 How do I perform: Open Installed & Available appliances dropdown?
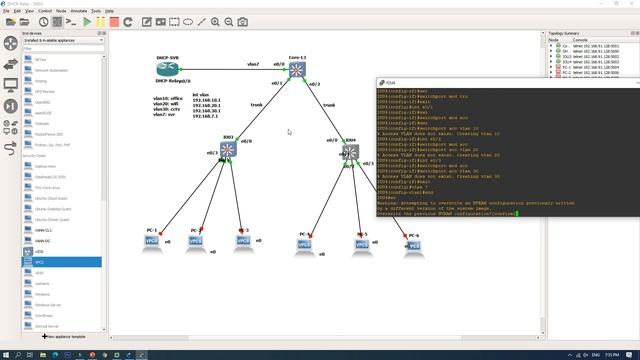63,40
